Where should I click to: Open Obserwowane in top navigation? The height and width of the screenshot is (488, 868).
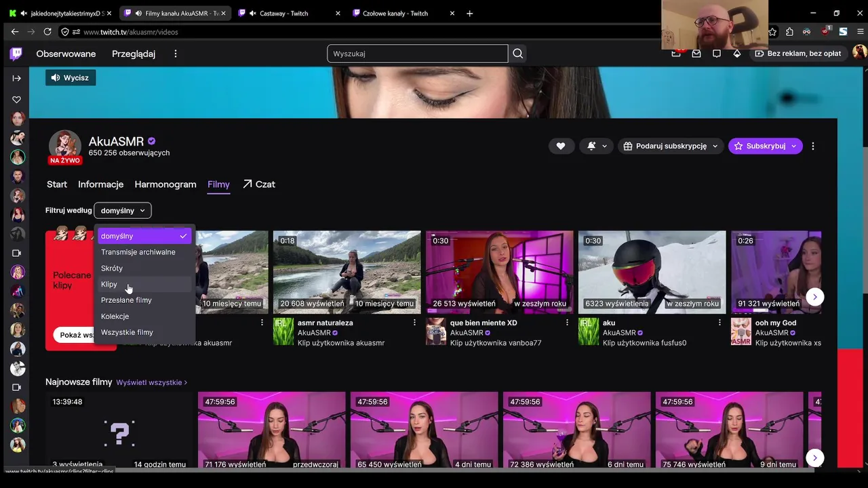click(x=66, y=54)
